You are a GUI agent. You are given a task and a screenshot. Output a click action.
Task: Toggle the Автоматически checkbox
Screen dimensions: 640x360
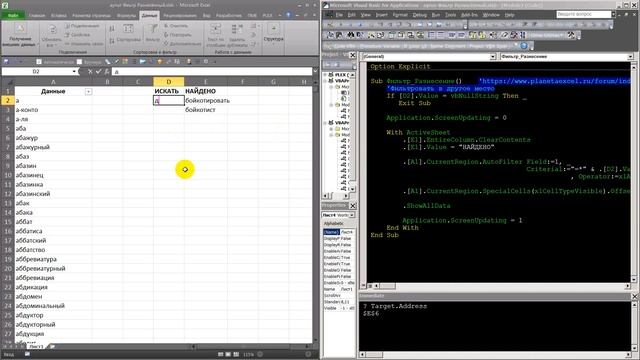[39, 62]
